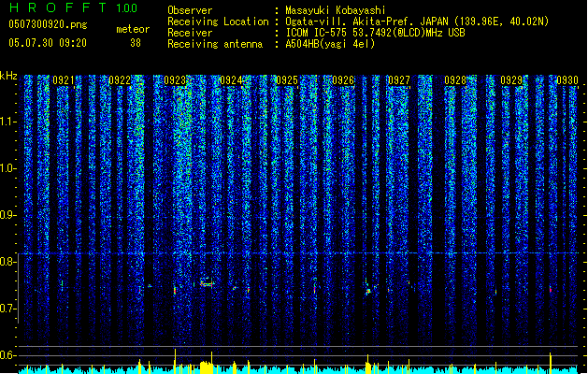Screen dimensions: 588x374
Task: Click the Ogata-vill. Akita-Pref. JAPAN location text
Action: point(367,22)
